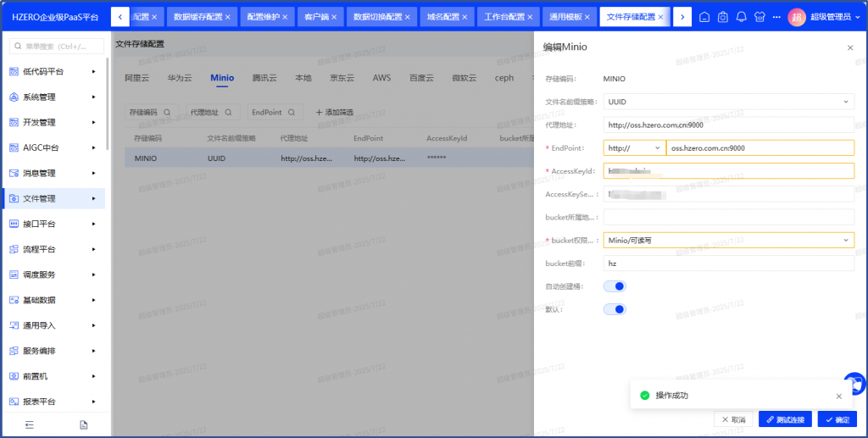868x438 pixels.
Task: Click the bucket前缀 input field
Action: point(728,263)
